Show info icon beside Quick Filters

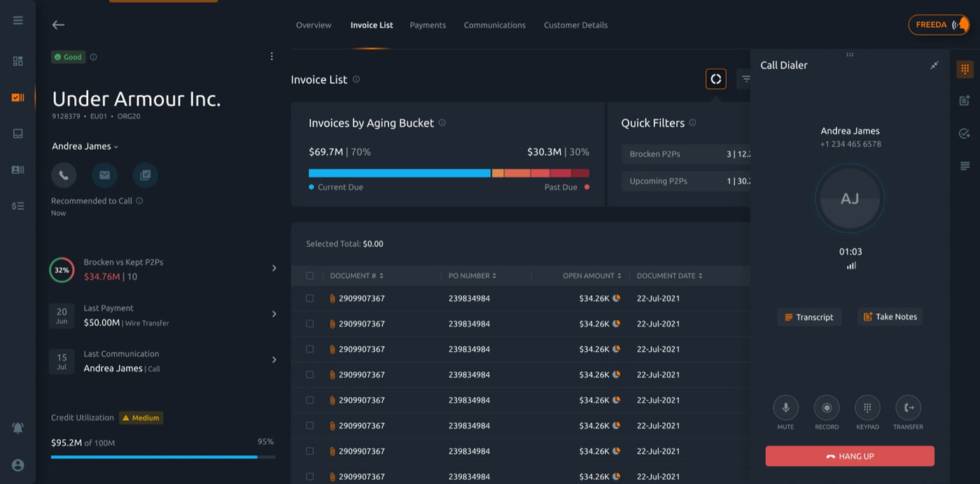[692, 122]
